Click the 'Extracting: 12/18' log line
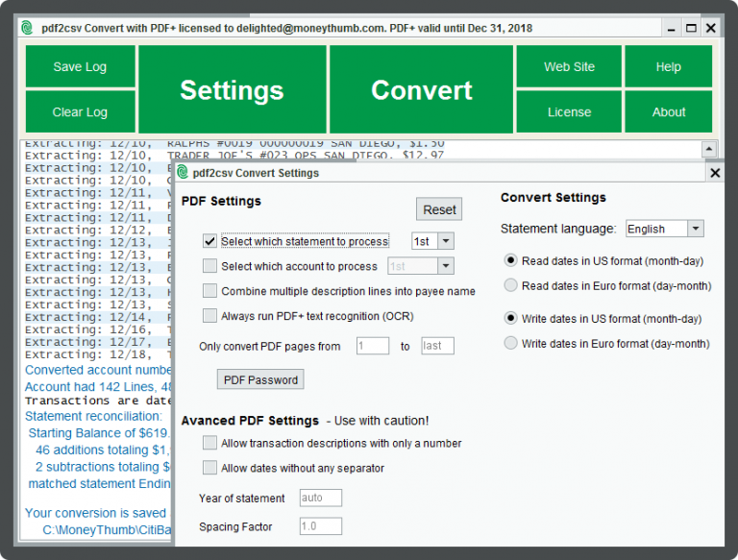The image size is (738, 560). (98, 354)
